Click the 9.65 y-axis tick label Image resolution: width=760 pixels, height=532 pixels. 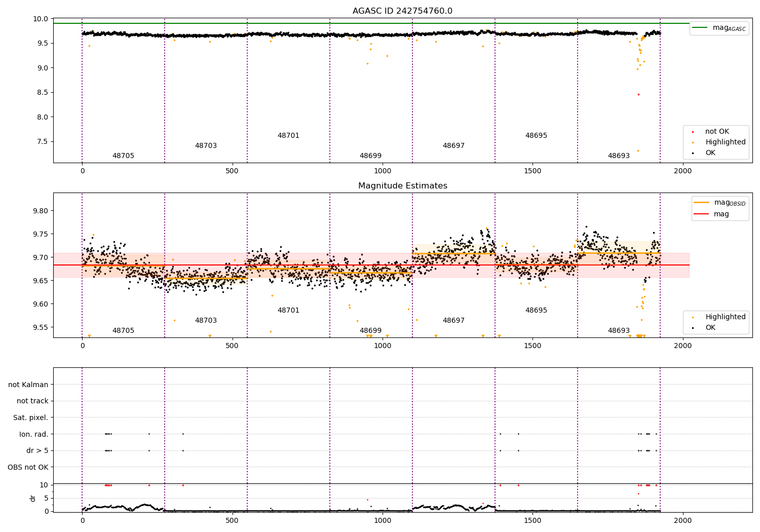pos(41,281)
